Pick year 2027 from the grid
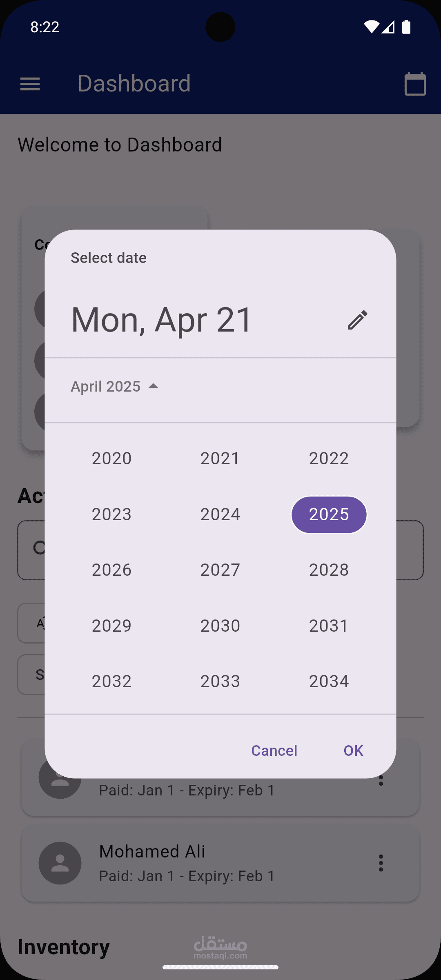 (x=220, y=570)
